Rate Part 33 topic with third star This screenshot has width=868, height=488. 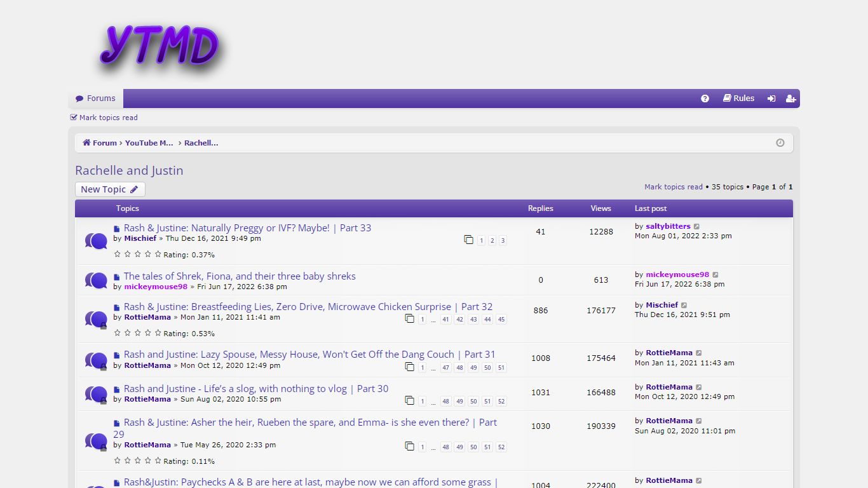coord(137,254)
